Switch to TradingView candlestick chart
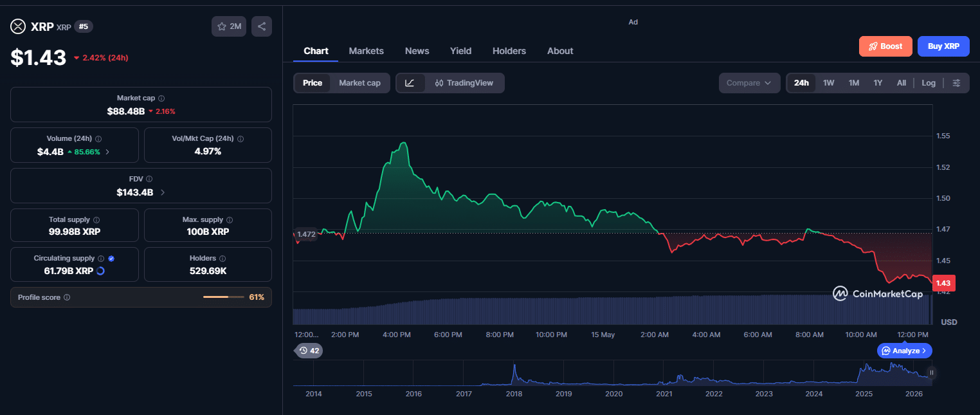The image size is (980, 415). [x=464, y=83]
